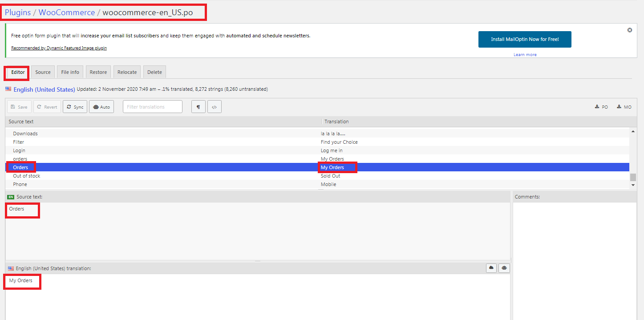Viewport: 644px width, 320px height.
Task: Click the cloud suggest translation icon
Action: [x=491, y=268]
